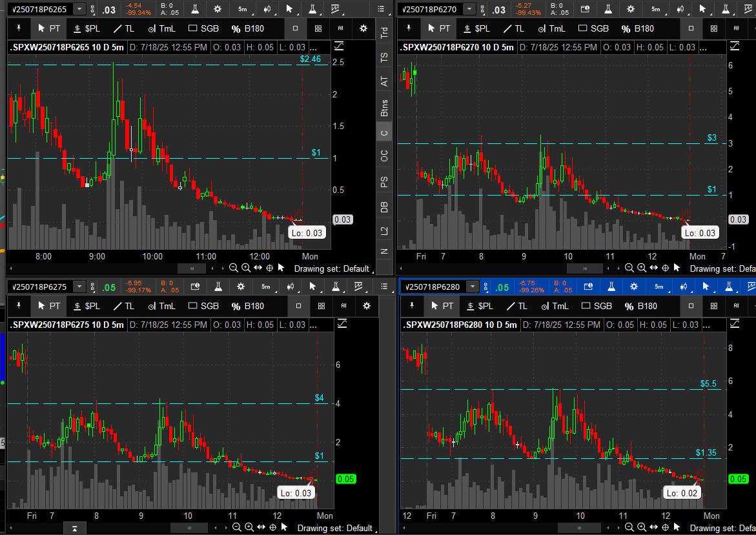Image resolution: width=756 pixels, height=535 pixels.
Task: Toggle four-square grid button in P6265 toolbar
Action: click(318, 28)
